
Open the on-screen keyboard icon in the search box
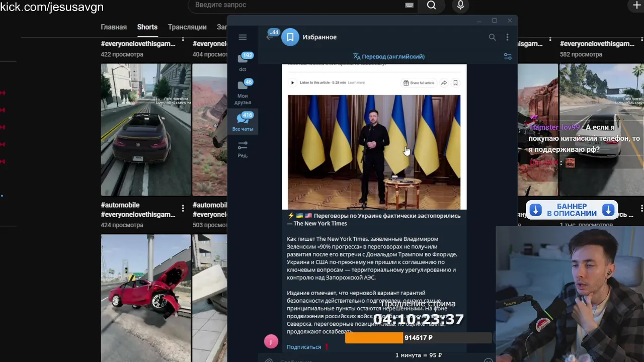click(x=409, y=5)
